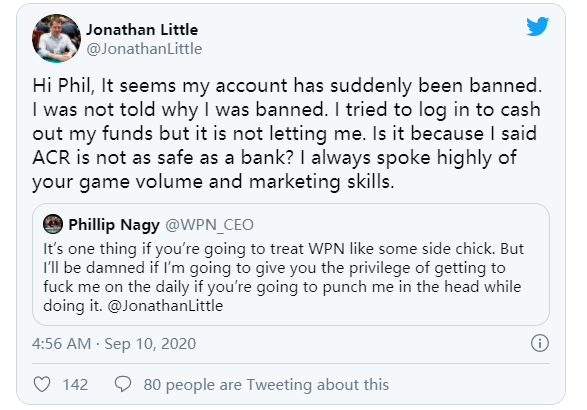Open replies via speech bubble icon
Image resolution: width=587 pixels, height=410 pixels.
123,384
